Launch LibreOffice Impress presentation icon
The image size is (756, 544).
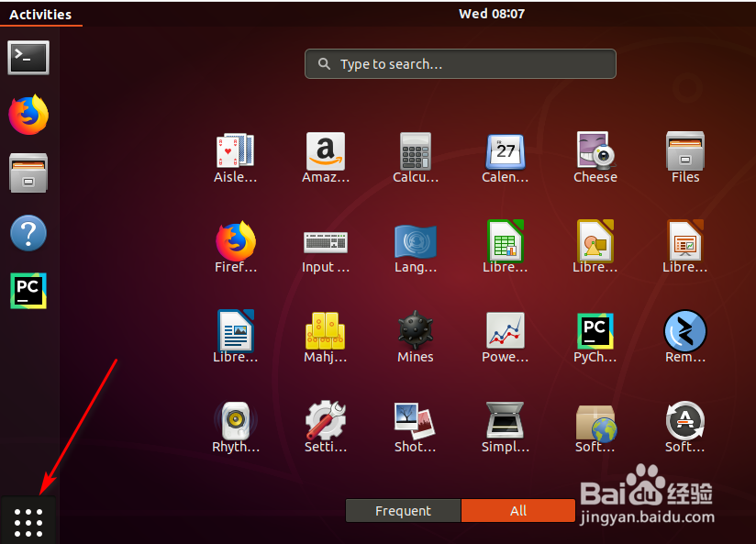(x=685, y=247)
